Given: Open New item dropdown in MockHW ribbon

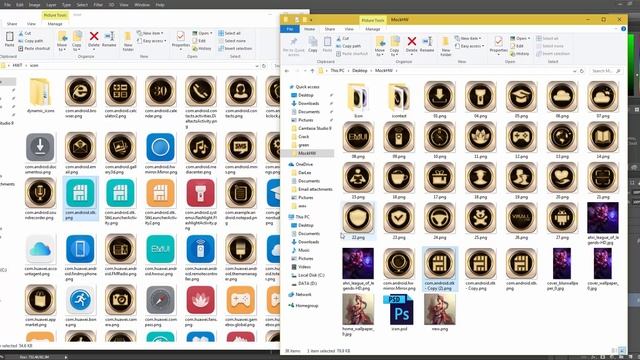Looking at the screenshot, I should click(468, 38).
